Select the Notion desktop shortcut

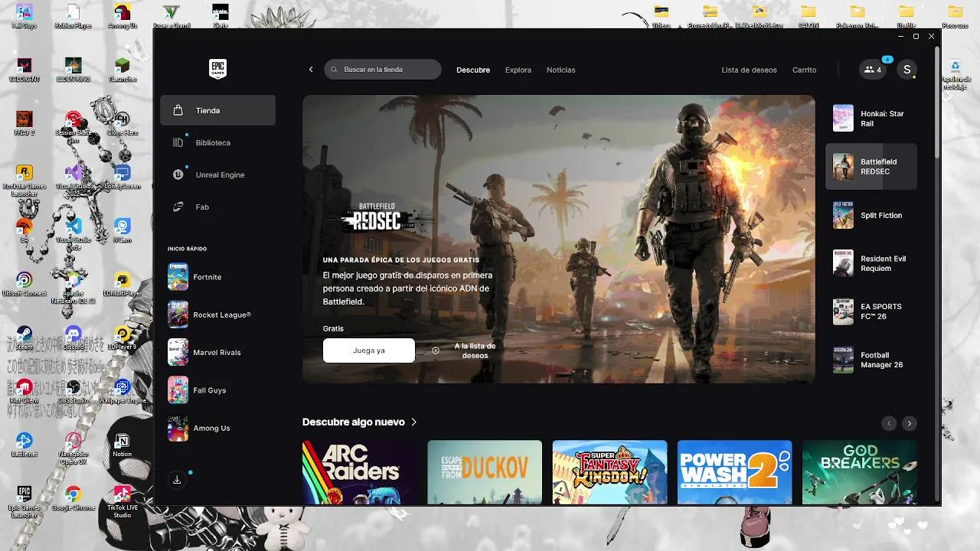(x=122, y=445)
